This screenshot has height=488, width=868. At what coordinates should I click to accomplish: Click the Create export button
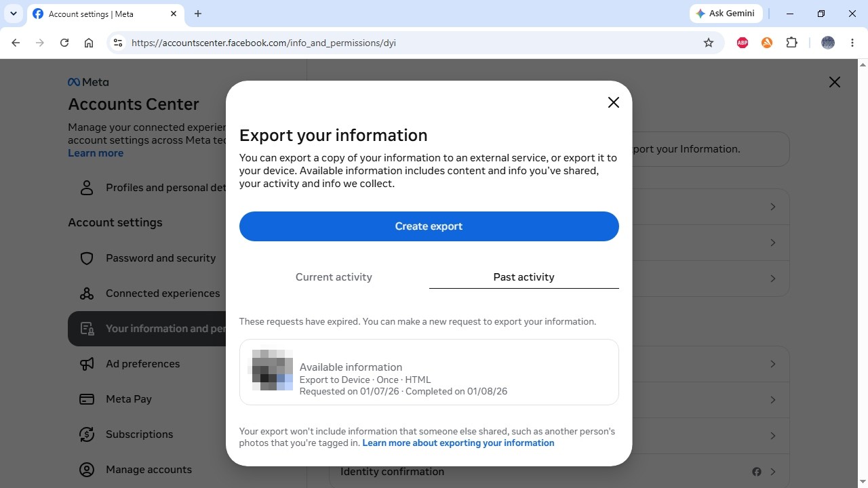pyautogui.click(x=429, y=226)
